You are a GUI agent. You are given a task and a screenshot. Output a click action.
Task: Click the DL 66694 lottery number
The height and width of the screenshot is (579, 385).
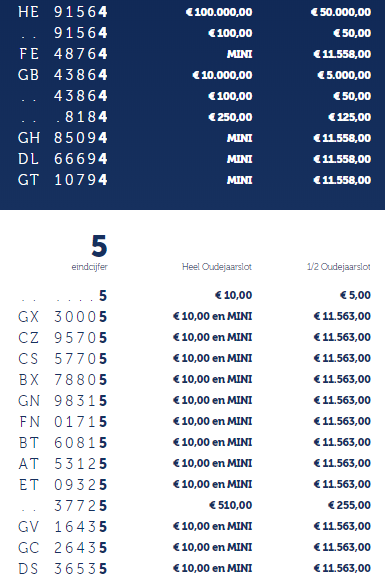click(x=62, y=159)
